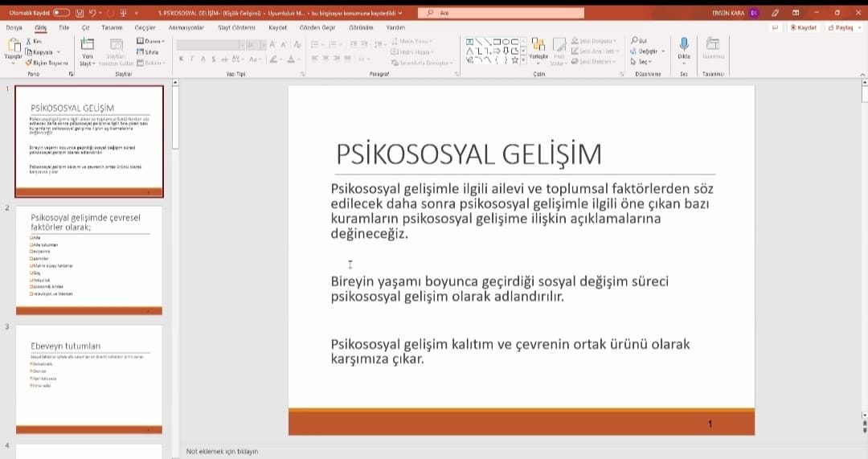Click the ERGÜN KARA account avatar

(x=754, y=12)
